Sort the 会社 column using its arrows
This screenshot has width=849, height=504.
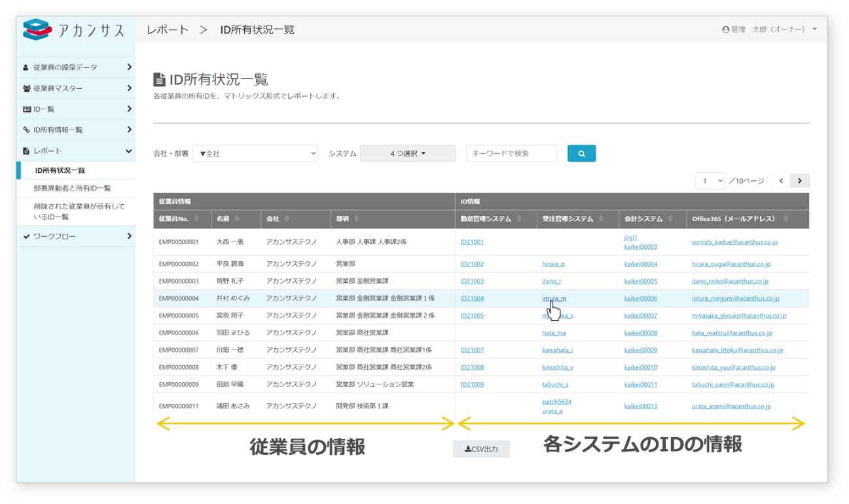(x=287, y=219)
